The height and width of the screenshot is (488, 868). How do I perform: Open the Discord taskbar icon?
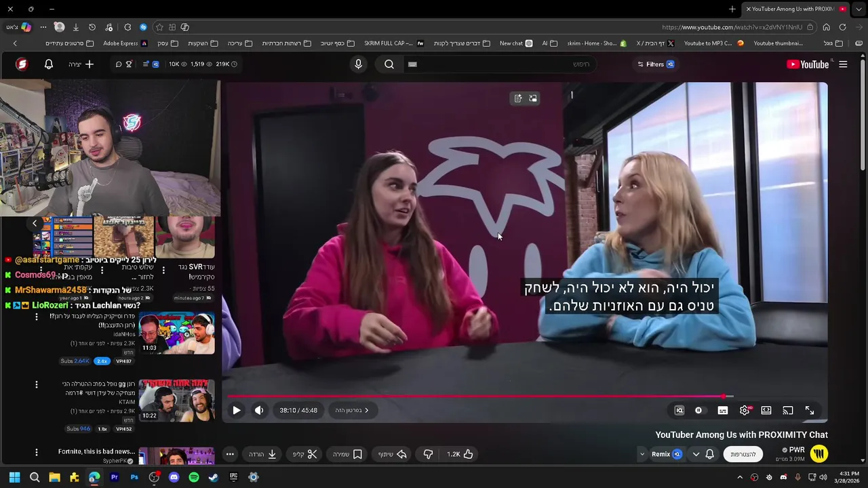point(174,477)
